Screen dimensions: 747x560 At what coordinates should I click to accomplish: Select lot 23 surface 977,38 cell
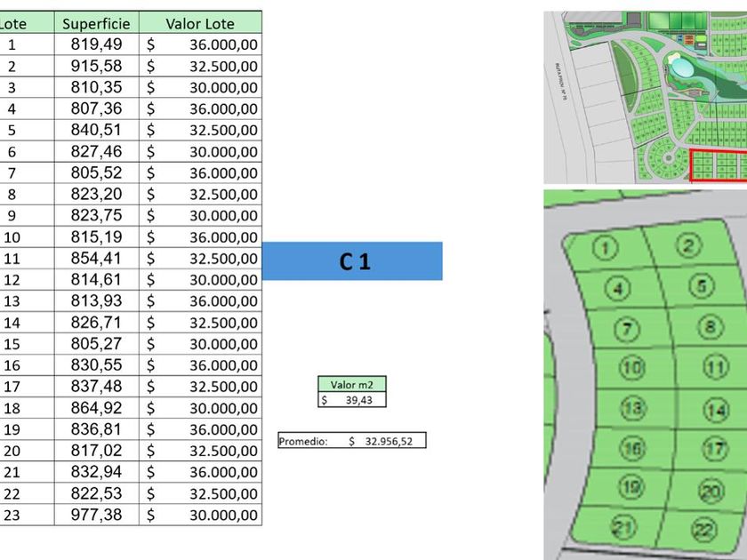[x=97, y=515]
